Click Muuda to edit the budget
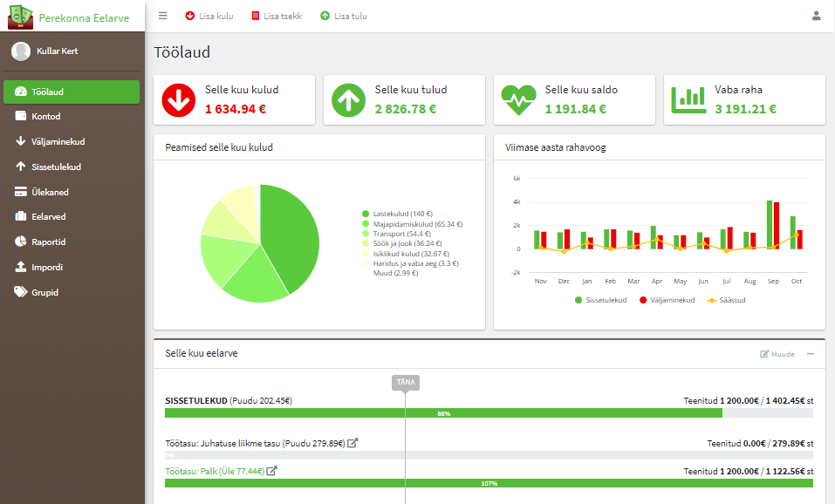 coord(777,354)
